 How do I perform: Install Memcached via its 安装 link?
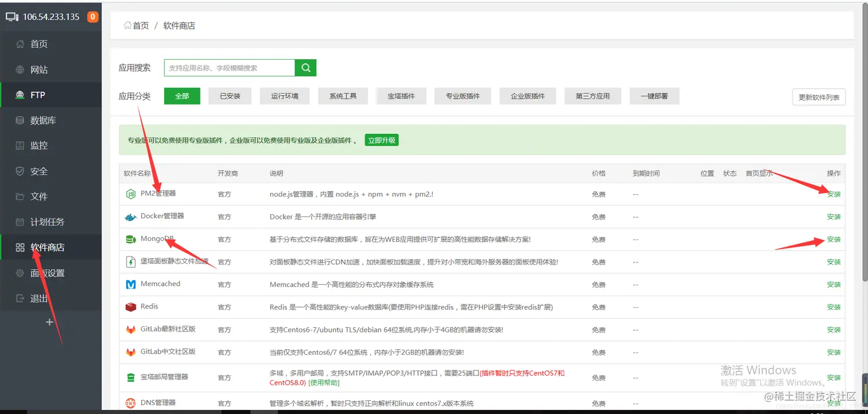834,284
